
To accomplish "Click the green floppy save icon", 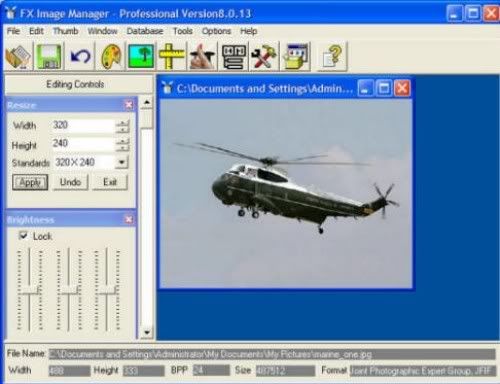I will click(49, 56).
